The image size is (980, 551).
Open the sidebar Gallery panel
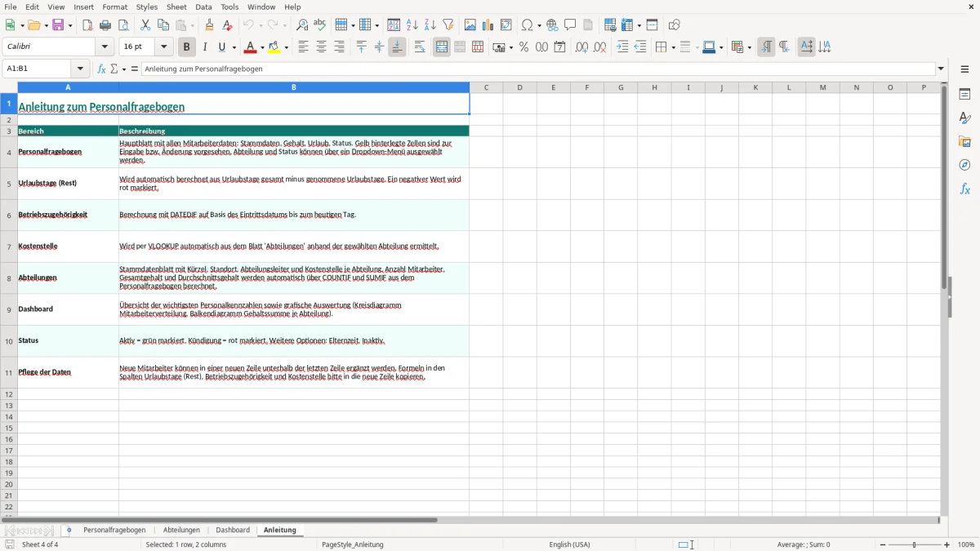click(x=964, y=142)
